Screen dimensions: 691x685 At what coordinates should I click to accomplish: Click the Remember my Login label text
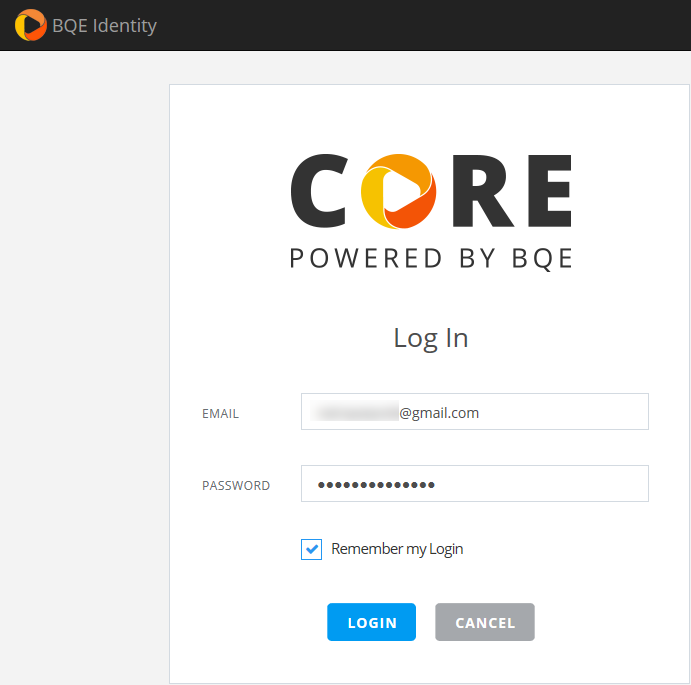(x=397, y=549)
